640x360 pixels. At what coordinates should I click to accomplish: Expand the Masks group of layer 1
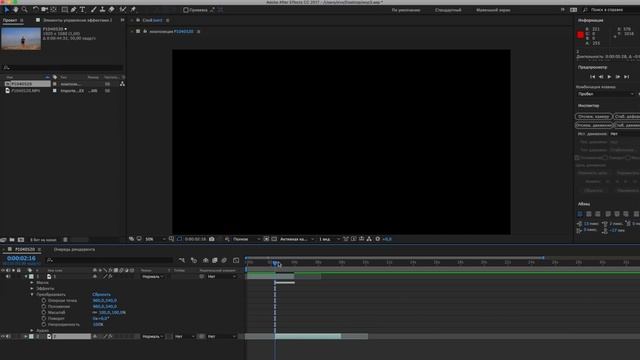(x=32, y=282)
